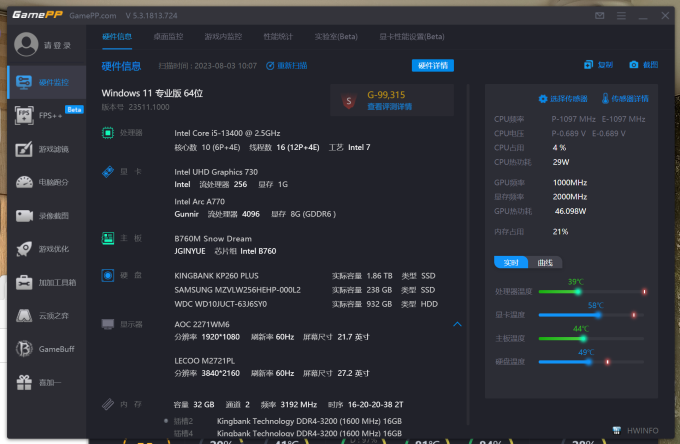Screen dimensions: 680x444
Task: Click the mail envelope icon in title bar
Action: tap(599, 16)
